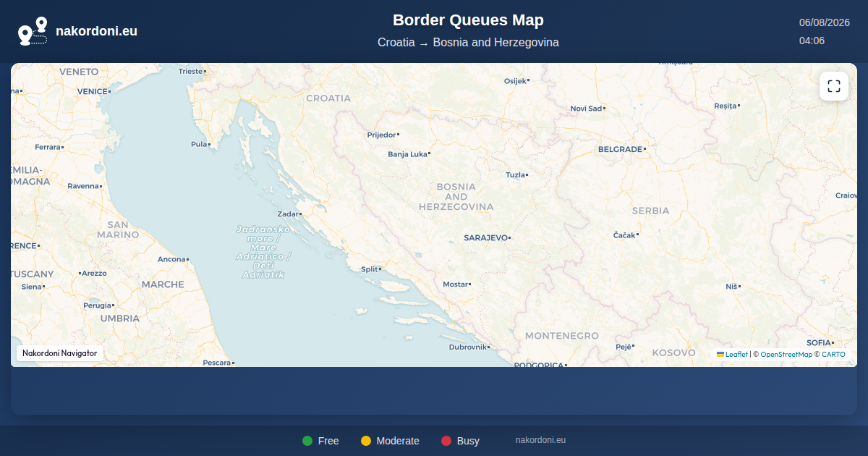Click the green Free legend dot
Viewport: 868px width, 456px height.
tap(307, 441)
